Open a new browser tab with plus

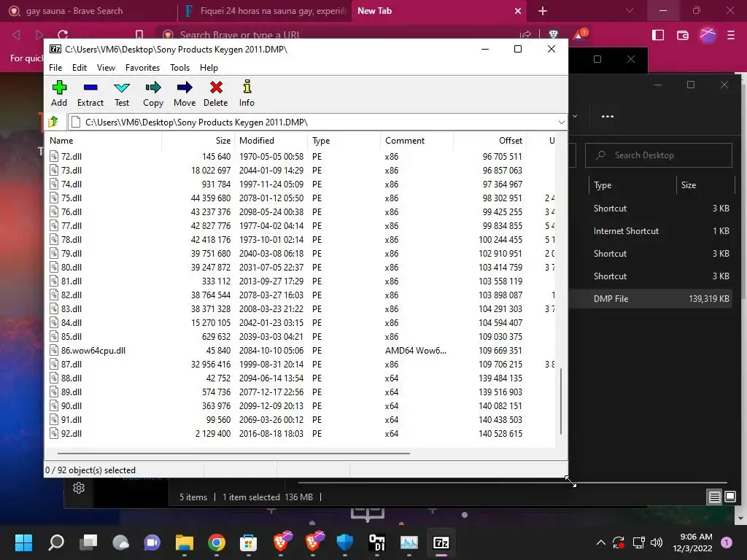click(543, 11)
